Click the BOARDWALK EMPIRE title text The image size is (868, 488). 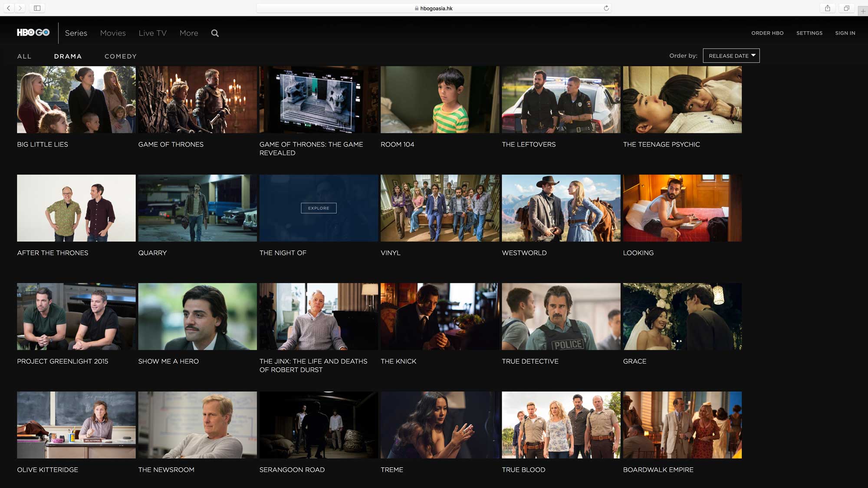pyautogui.click(x=658, y=470)
